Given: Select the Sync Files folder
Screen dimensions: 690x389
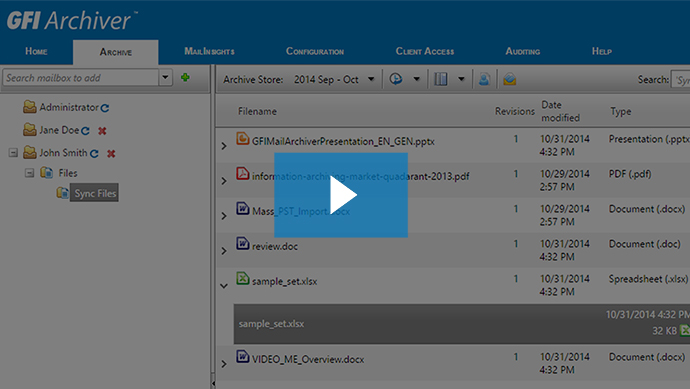Looking at the screenshot, I should pos(95,193).
